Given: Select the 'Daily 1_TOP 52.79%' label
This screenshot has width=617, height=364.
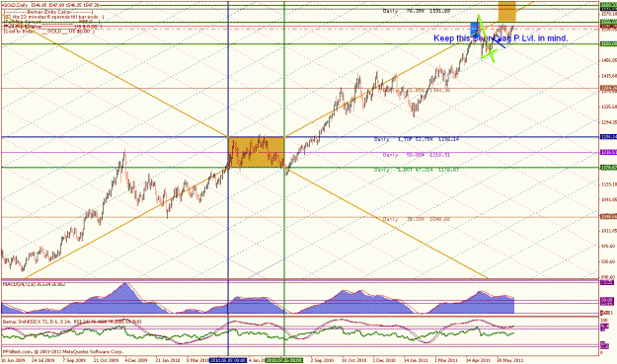Looking at the screenshot, I should coord(417,139).
